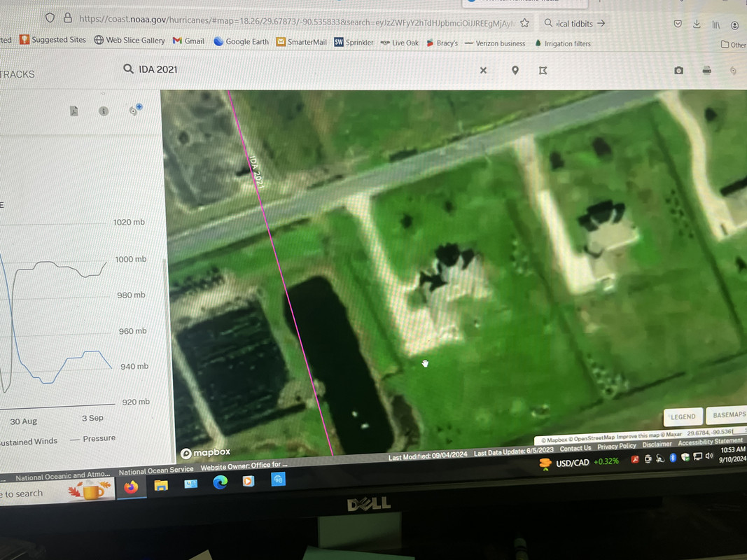This screenshot has width=747, height=560.
Task: Bookmark page with star icon
Action: click(524, 23)
